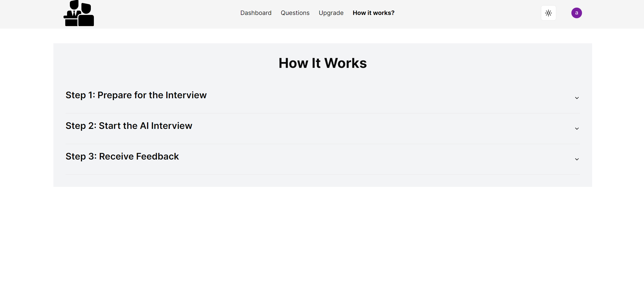The height and width of the screenshot is (294, 644).
Task: Open the Questions nav link
Action: tap(295, 13)
